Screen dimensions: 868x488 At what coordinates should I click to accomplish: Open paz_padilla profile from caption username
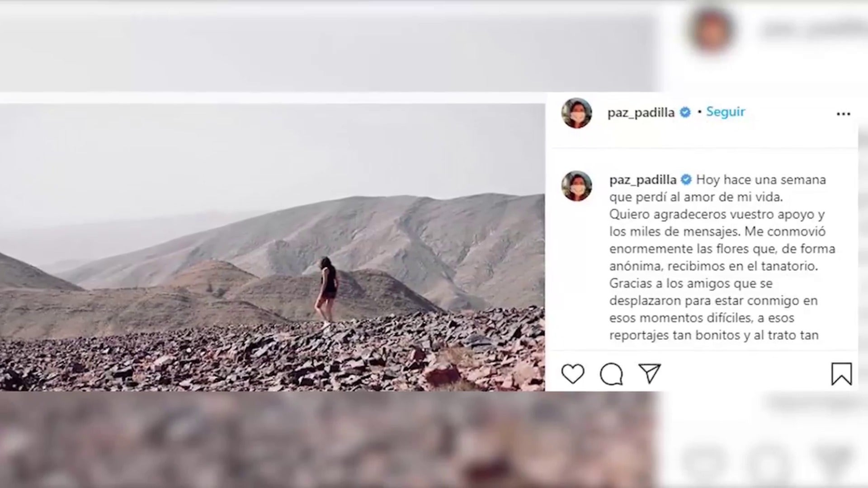click(642, 180)
